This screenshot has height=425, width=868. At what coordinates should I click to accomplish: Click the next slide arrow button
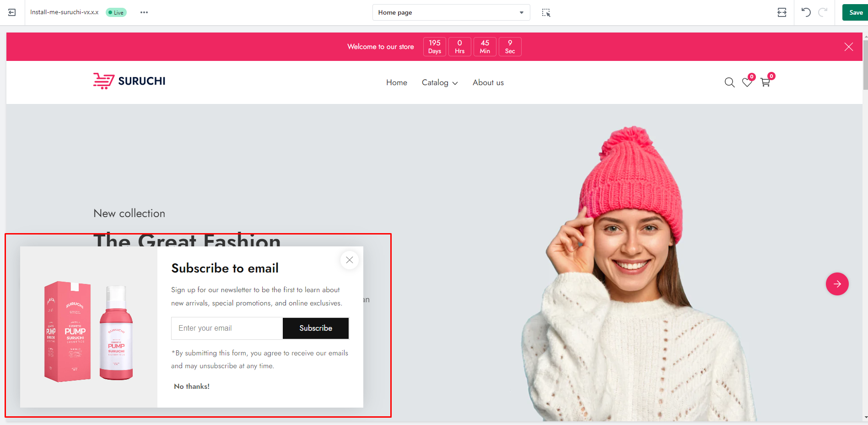click(x=837, y=284)
